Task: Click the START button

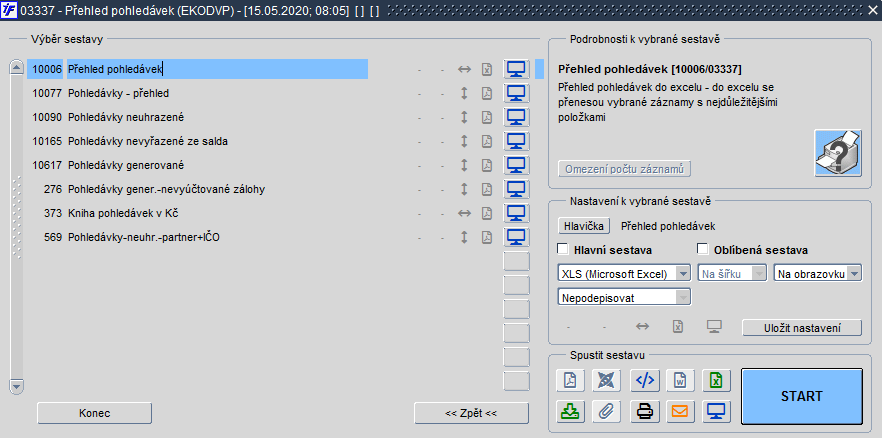Action: click(802, 396)
